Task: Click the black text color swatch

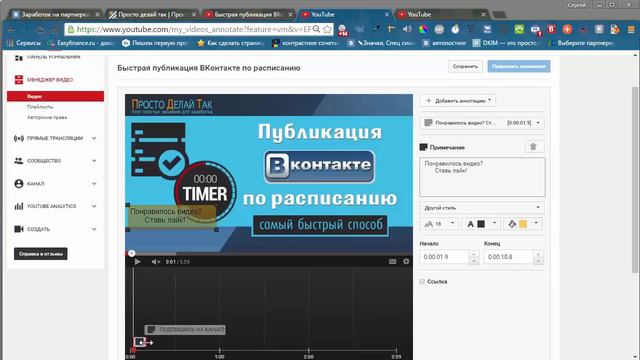Action: pyautogui.click(x=481, y=224)
